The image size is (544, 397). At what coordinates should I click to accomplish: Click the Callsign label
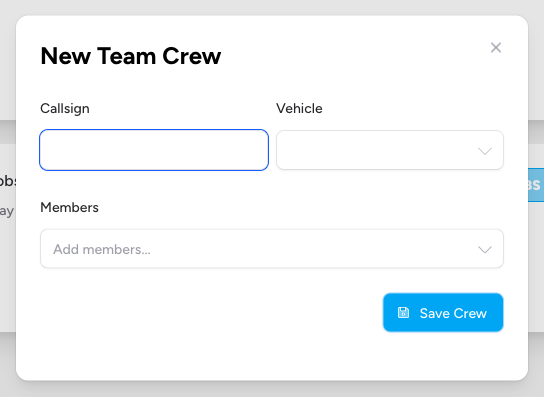[x=65, y=109]
